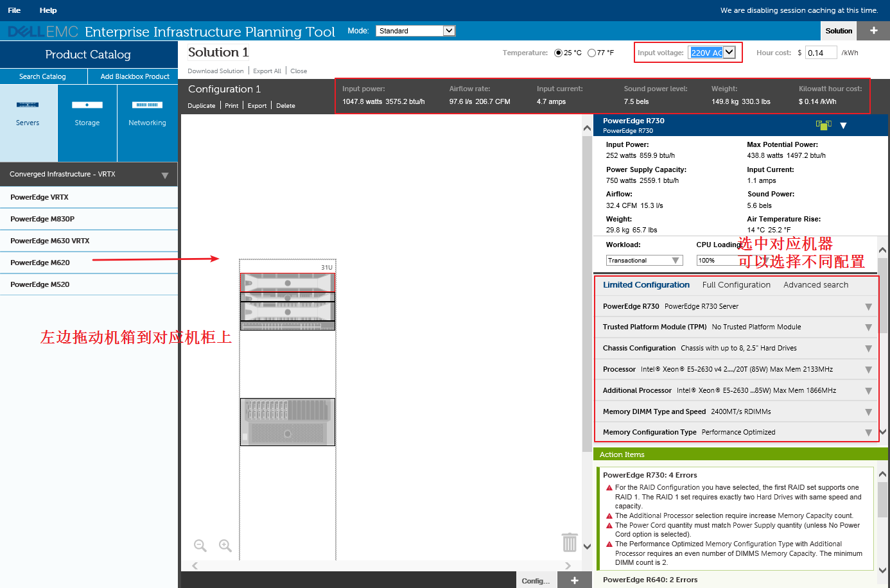Screen dimensions: 890x588
Task: Print Configuration 1
Action: (232, 106)
